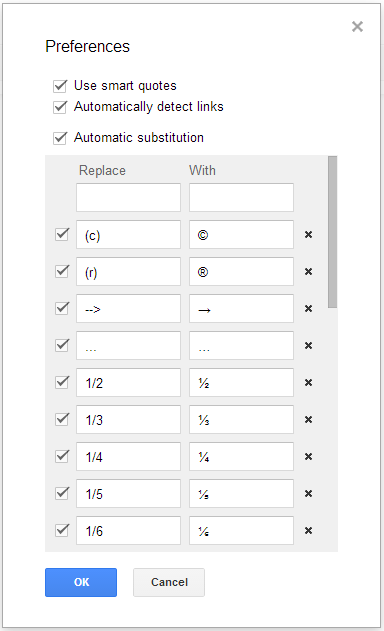This screenshot has height=631, width=384.
Task: Click the OK button
Action: point(81,582)
